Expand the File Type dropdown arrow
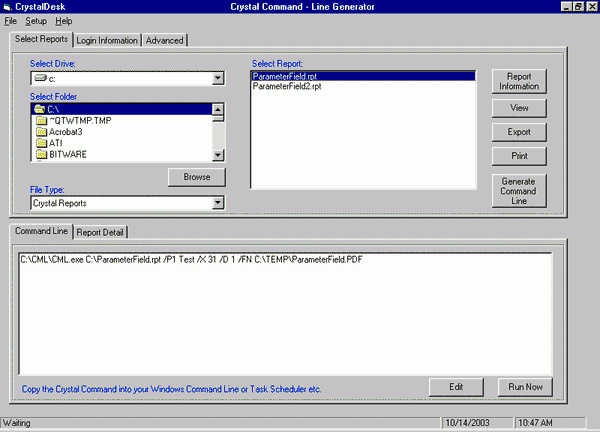600x432 pixels. [218, 203]
